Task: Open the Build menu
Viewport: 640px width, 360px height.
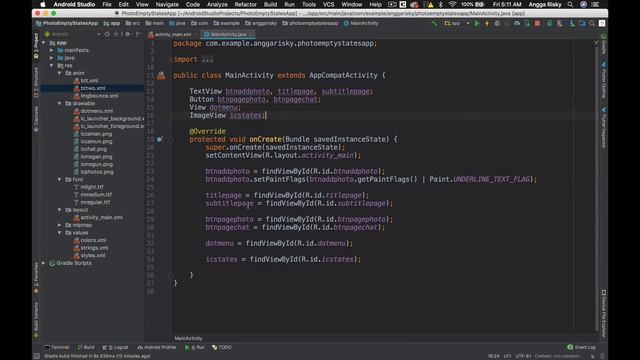Action: coord(270,4)
